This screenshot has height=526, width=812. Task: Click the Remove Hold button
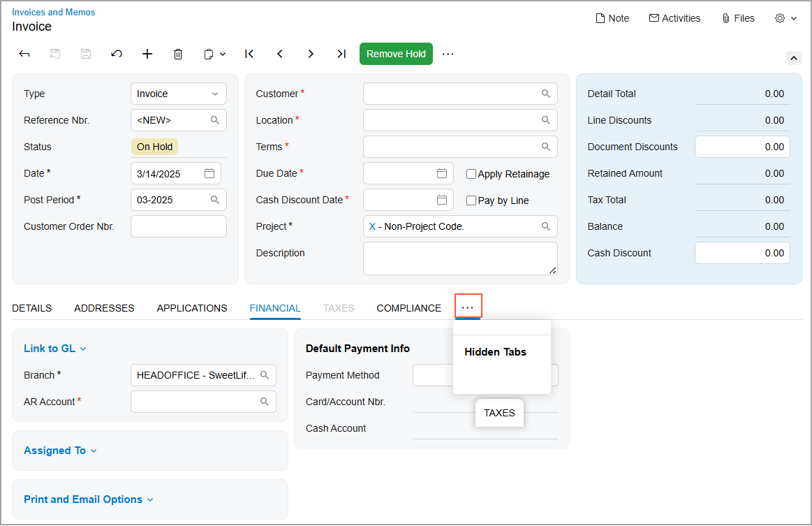(x=396, y=54)
